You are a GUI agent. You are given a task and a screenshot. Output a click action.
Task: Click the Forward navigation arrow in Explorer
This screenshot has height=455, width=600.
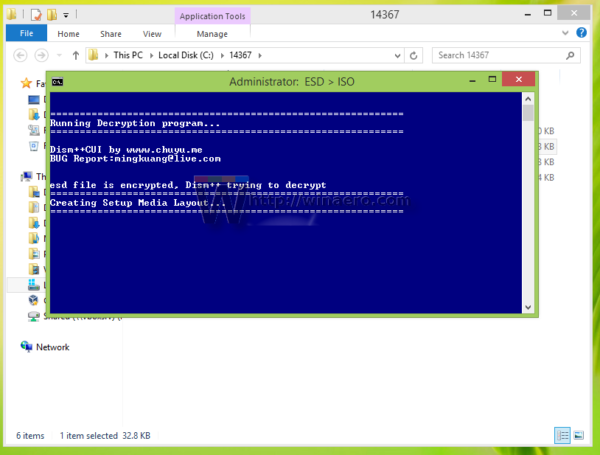coord(41,55)
